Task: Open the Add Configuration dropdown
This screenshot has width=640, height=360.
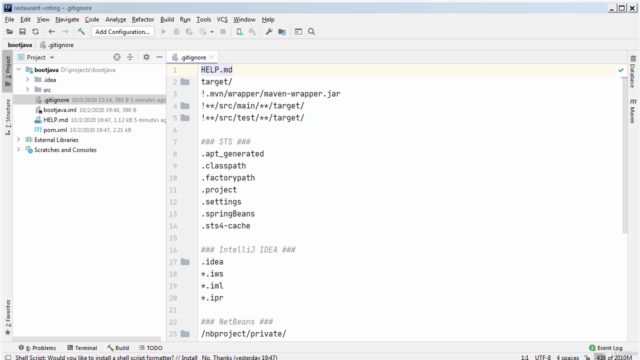Action: tap(122, 32)
